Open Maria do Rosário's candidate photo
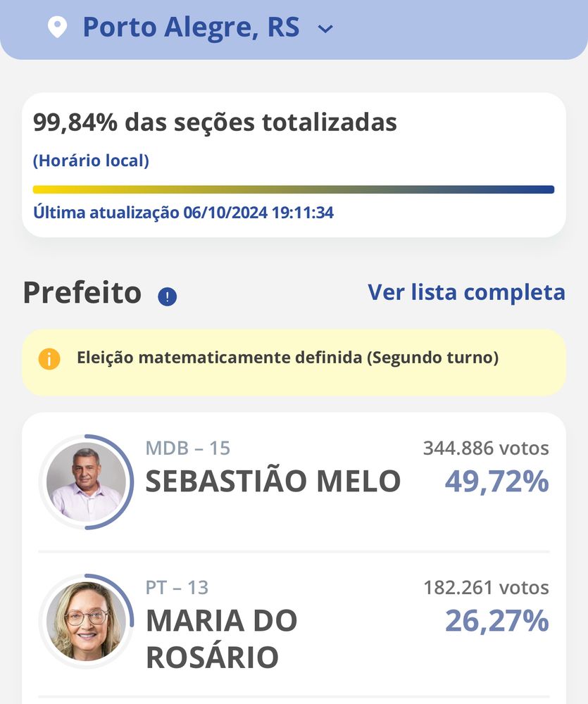 [x=86, y=622]
